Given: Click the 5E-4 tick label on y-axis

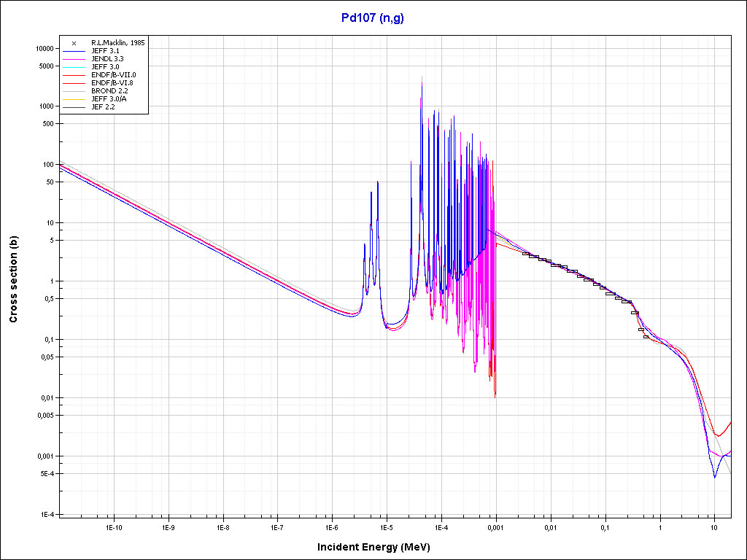Looking at the screenshot, I should [x=47, y=474].
